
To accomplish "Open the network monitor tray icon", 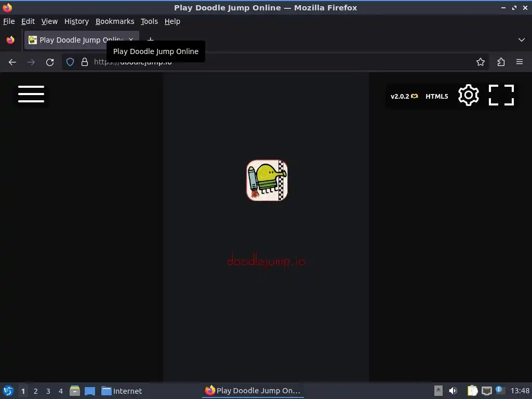I will point(486,391).
